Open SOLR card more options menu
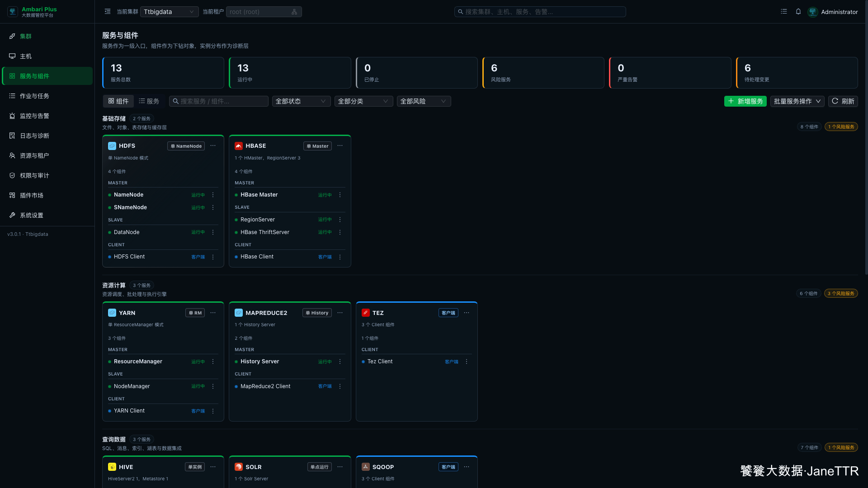This screenshot has width=868, height=488. point(340,467)
